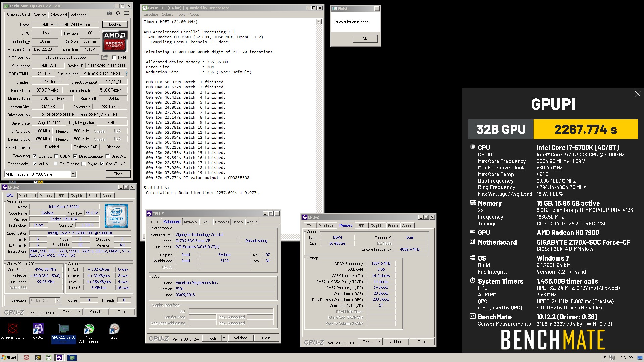Click the BIOS Version field in GPU-Z
This screenshot has width=644, height=362.
pyautogui.click(x=66, y=57)
